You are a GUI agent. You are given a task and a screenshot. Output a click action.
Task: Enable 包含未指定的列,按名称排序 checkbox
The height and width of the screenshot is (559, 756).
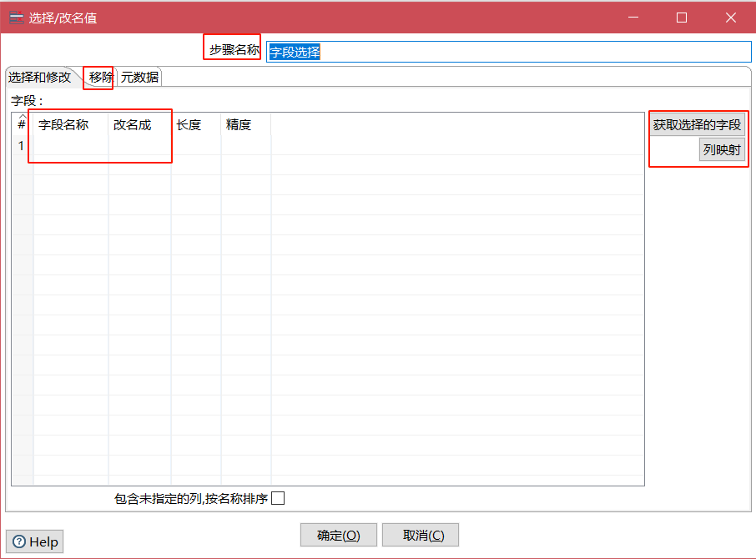pyautogui.click(x=278, y=498)
